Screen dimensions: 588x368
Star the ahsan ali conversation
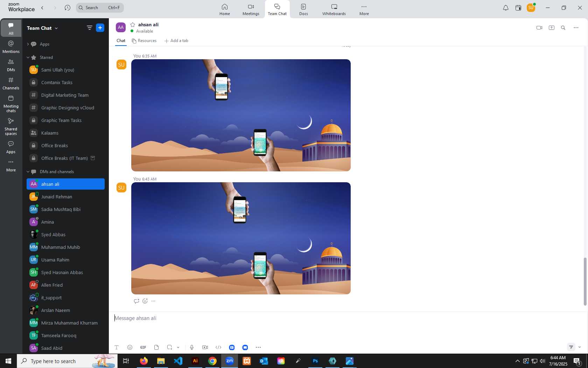(133, 25)
